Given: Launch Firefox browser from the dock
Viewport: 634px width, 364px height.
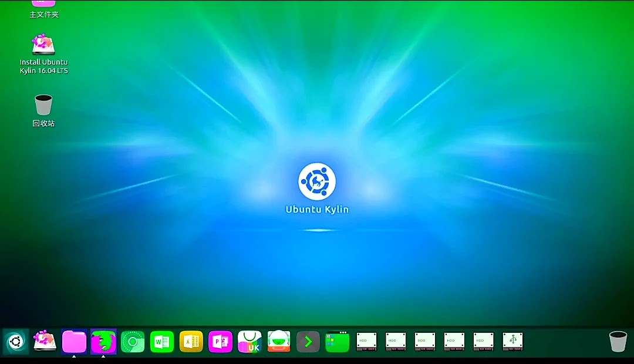Looking at the screenshot, I should (103, 342).
